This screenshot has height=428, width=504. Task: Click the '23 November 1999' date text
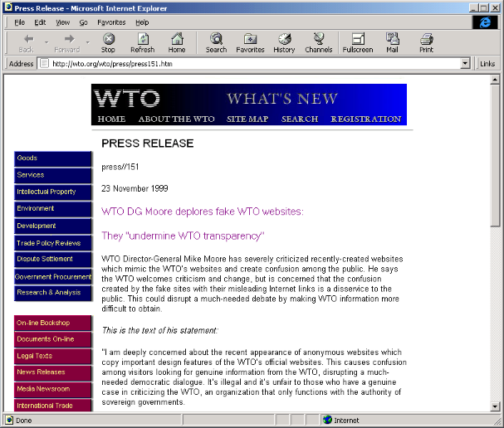[x=135, y=188]
